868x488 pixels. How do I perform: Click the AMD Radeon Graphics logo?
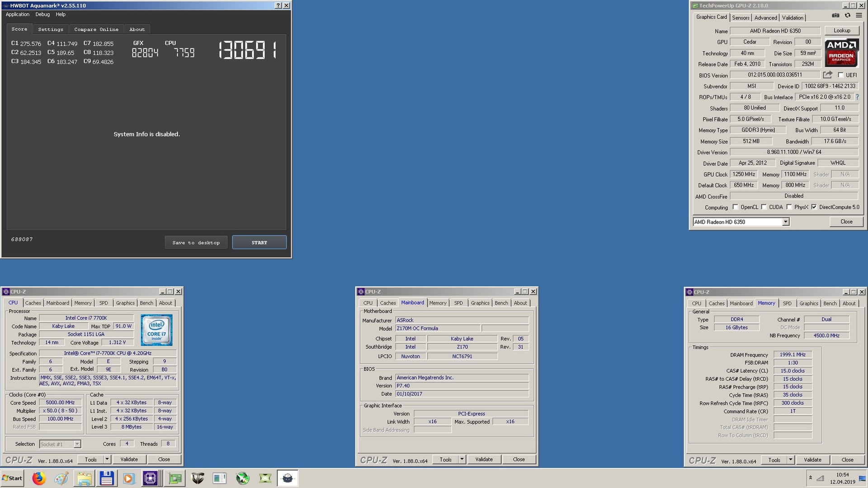841,53
